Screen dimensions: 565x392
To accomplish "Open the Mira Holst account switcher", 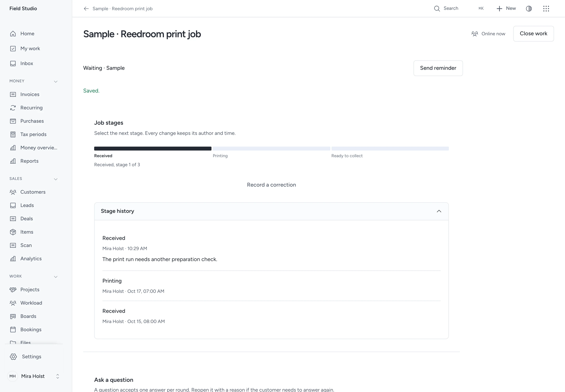I will click(34, 376).
